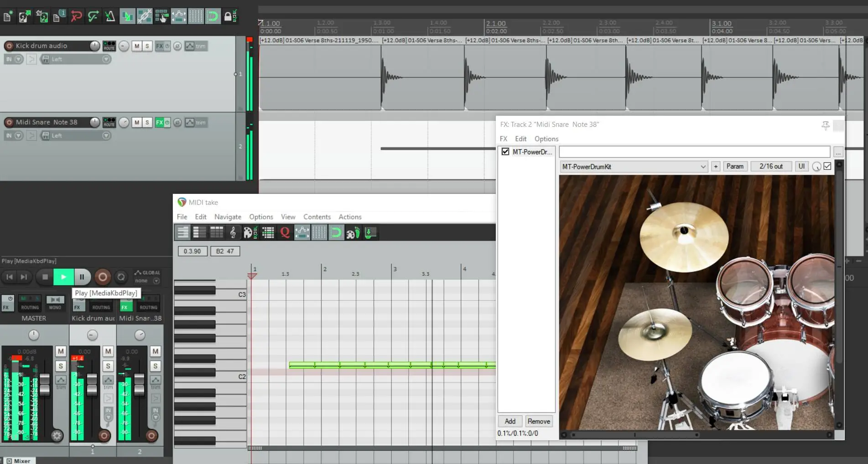The image size is (868, 464).
Task: Expand the Left input dropdown on Kick drum track
Action: [x=106, y=59]
